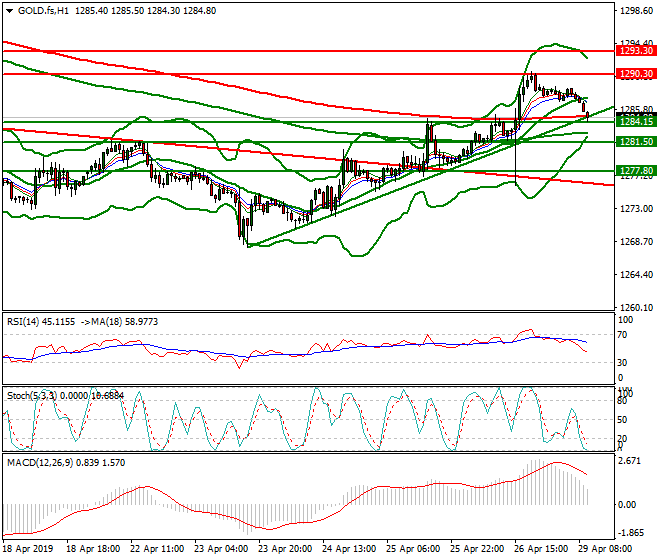Select the 2.671 MACD scale value
Image resolution: width=660 pixels, height=560 pixels.
(629, 461)
